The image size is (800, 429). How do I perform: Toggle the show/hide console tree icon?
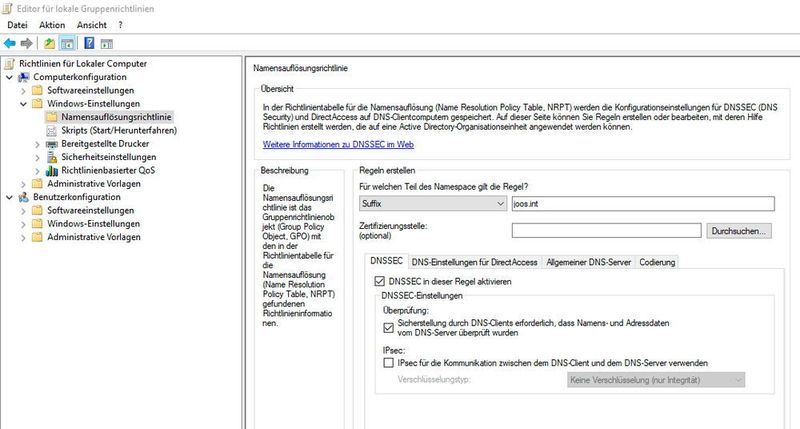pyautogui.click(x=67, y=43)
